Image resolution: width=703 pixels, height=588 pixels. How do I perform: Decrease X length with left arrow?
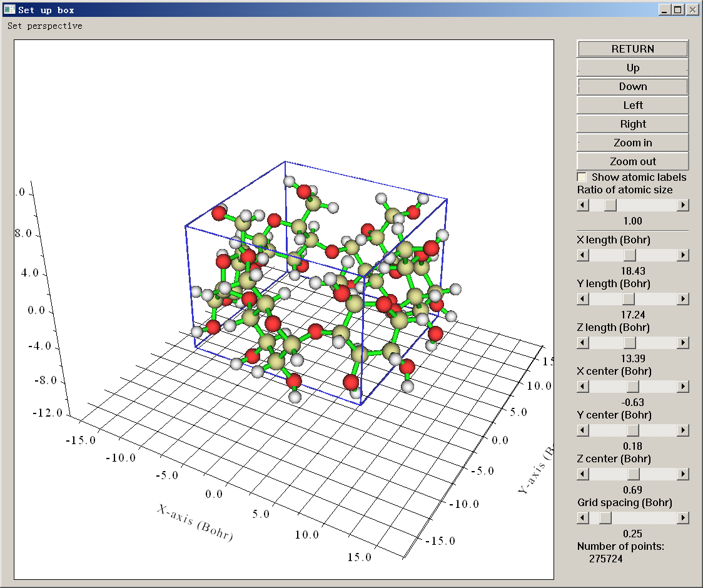coord(583,255)
